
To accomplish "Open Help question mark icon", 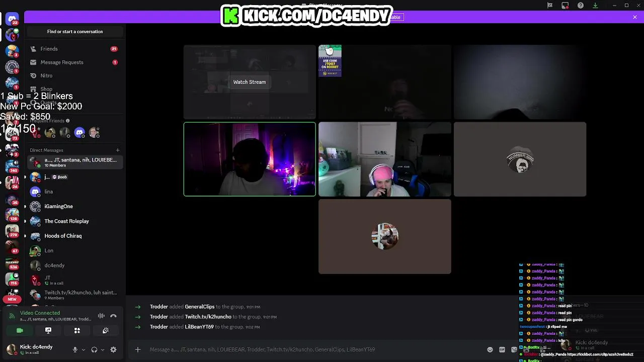I will click(581, 6).
